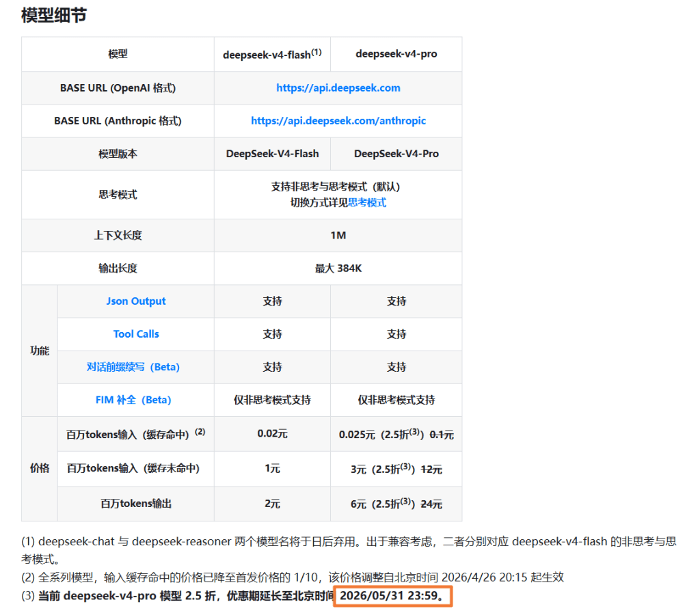This screenshot has height=613, width=700.
Task: Select the 功能 row group label
Action: 38,351
